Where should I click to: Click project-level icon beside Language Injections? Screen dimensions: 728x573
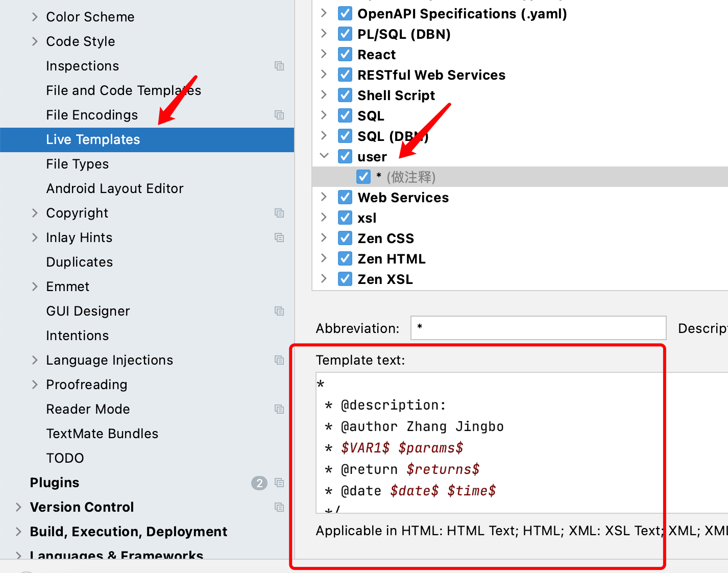279,360
